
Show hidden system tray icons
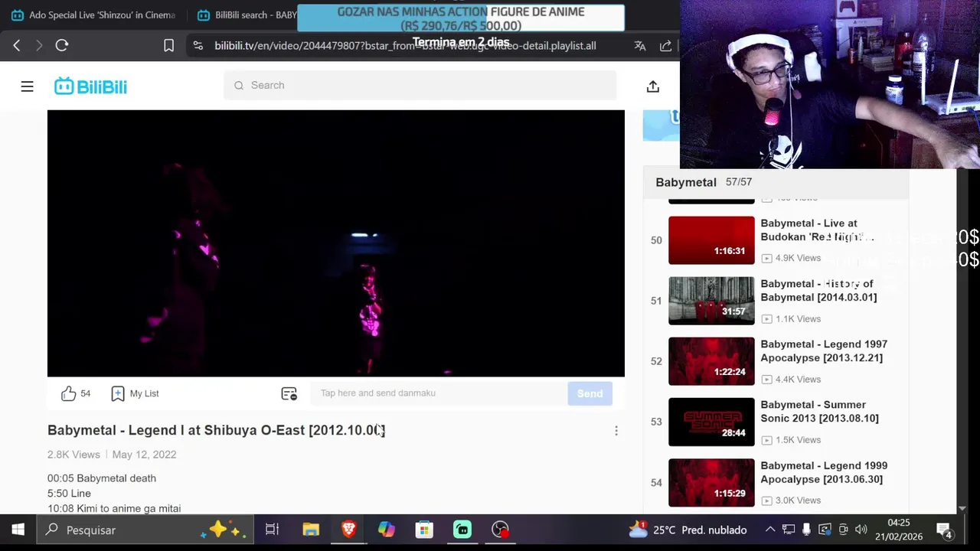pos(770,530)
